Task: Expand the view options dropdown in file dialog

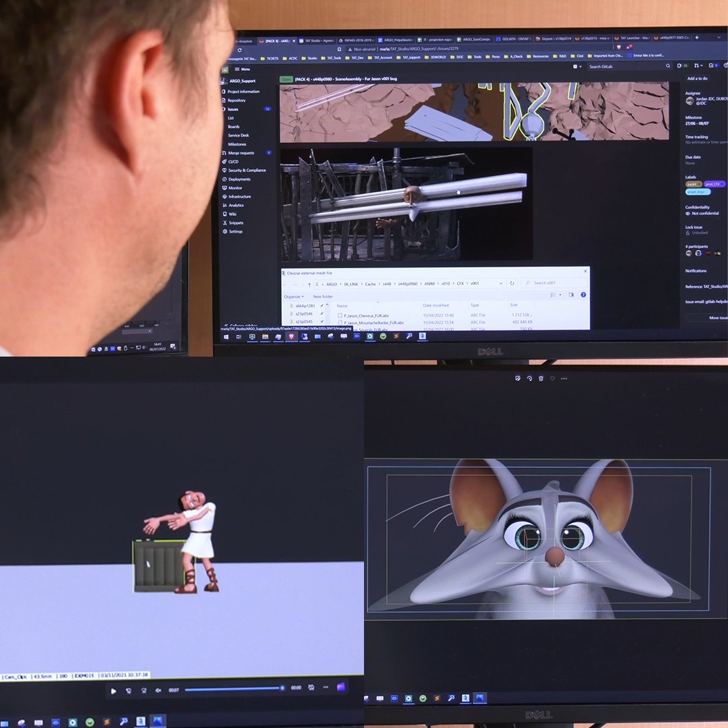Action: coord(560,295)
